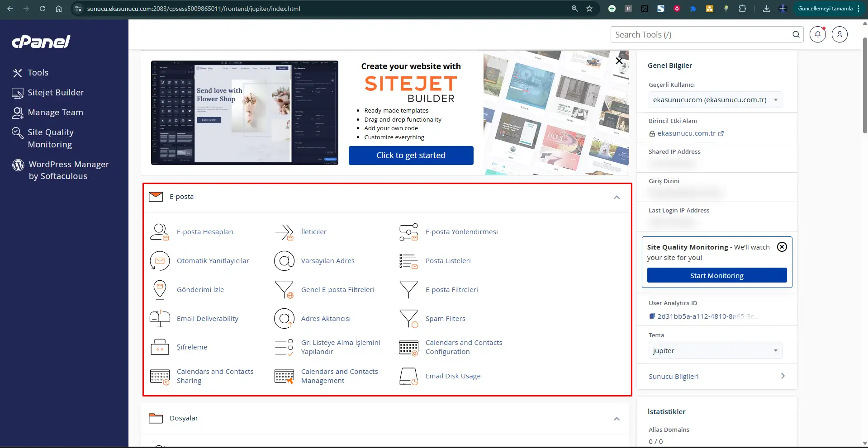
Task: Open the Tema jupiter dropdown
Action: coord(715,351)
